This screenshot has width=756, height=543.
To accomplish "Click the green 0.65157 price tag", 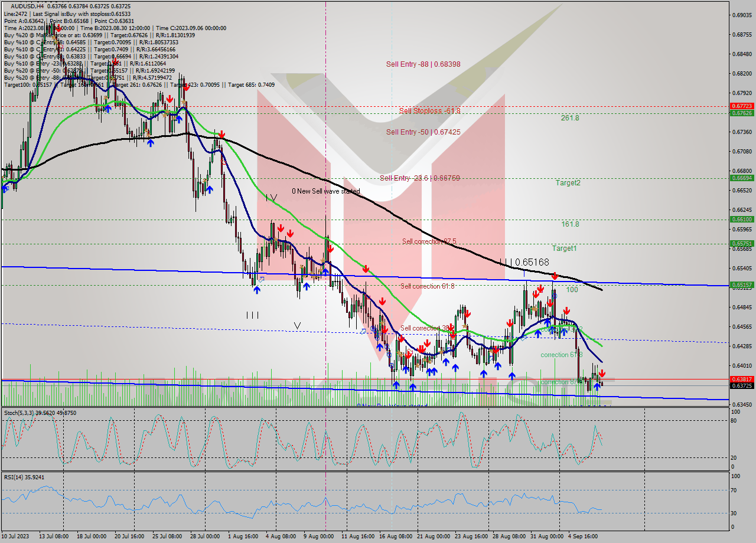I will 742,284.
